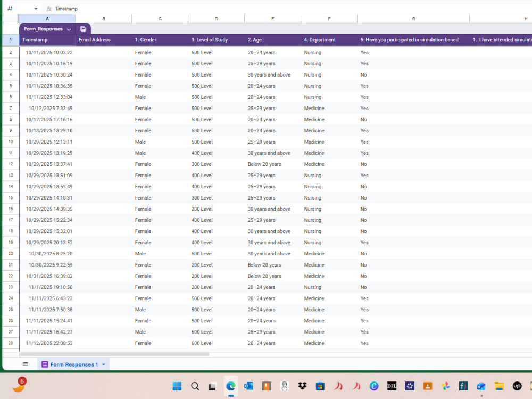Open File Explorer from the taskbar
This screenshot has width=532, height=399.
tap(499, 386)
